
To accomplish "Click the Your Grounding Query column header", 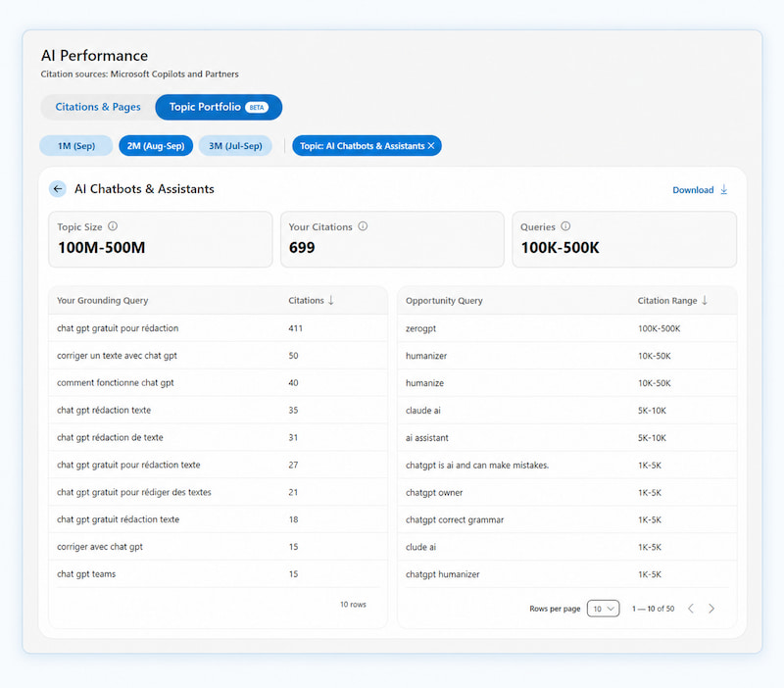I will (103, 301).
